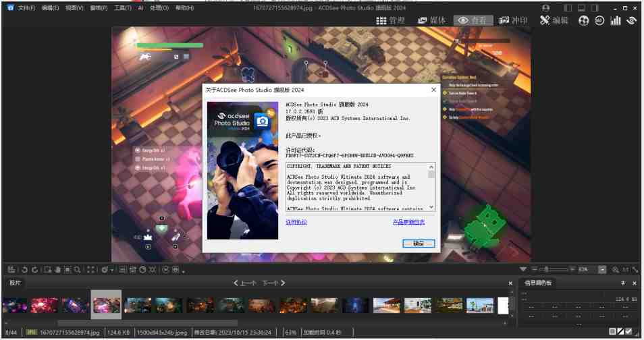Image resolution: width=644 pixels, height=340 pixels.
Task: Click the 63% zoom percentage field
Action: [587, 269]
